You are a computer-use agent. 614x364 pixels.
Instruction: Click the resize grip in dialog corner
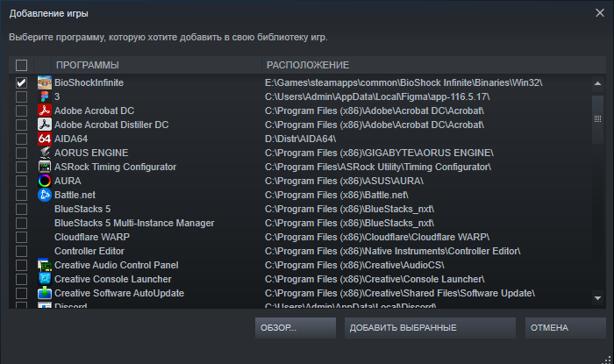pos(608,359)
